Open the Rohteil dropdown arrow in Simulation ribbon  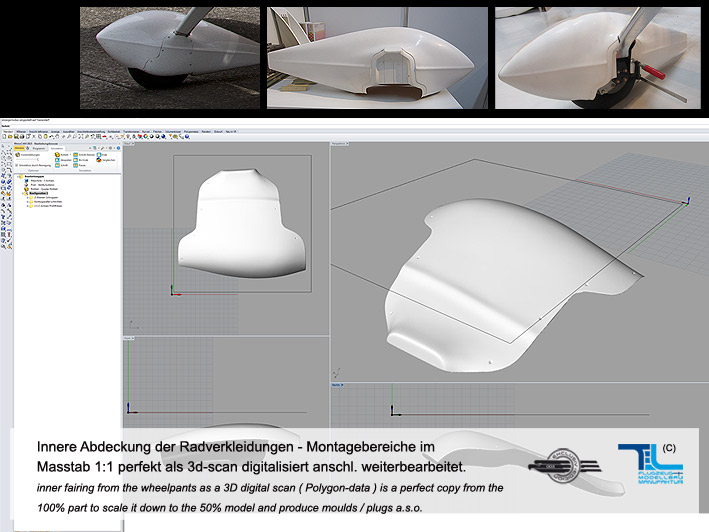coord(71,155)
